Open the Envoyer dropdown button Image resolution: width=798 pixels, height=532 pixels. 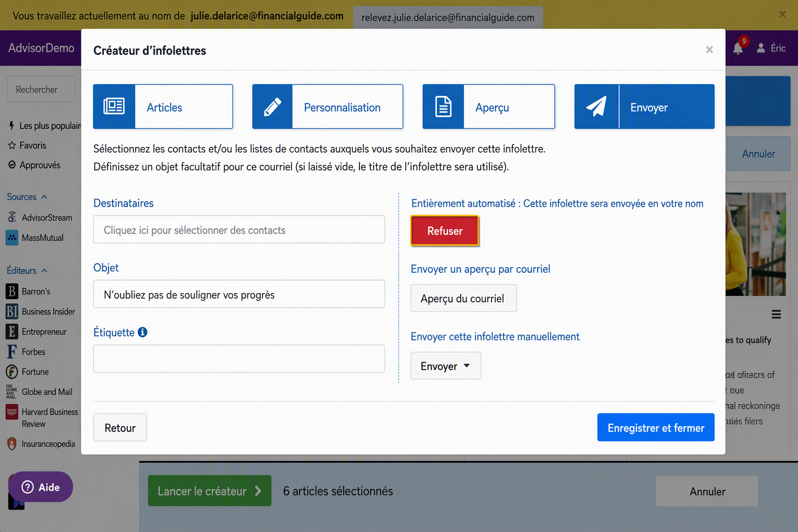point(446,366)
